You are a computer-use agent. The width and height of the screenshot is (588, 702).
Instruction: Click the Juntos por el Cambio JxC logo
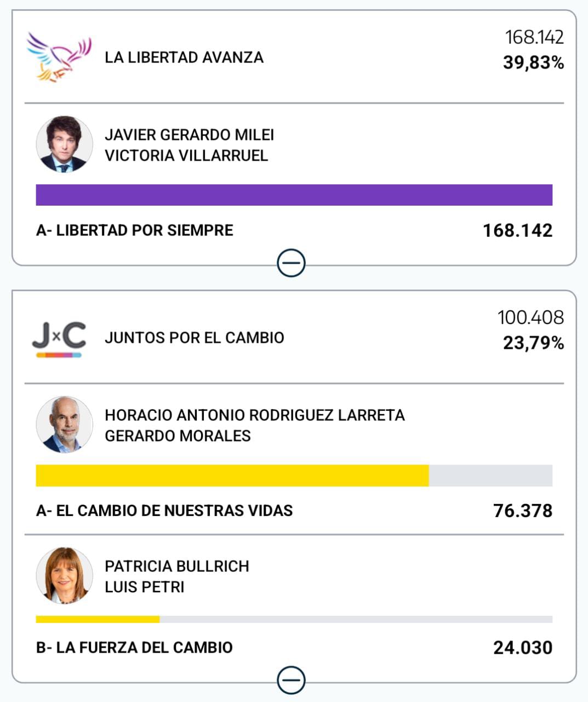click(59, 339)
